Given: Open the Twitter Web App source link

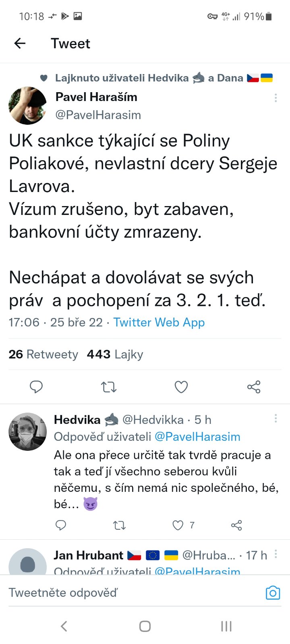Looking at the screenshot, I should (159, 322).
